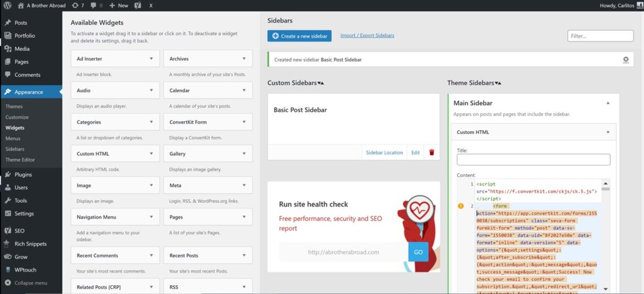Click Create a new sidebar button
Image resolution: width=644 pixels, height=294 pixels.
[x=299, y=36]
